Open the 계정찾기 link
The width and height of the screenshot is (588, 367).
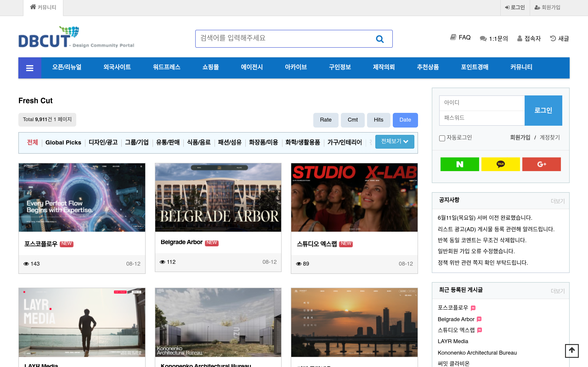pyautogui.click(x=550, y=138)
